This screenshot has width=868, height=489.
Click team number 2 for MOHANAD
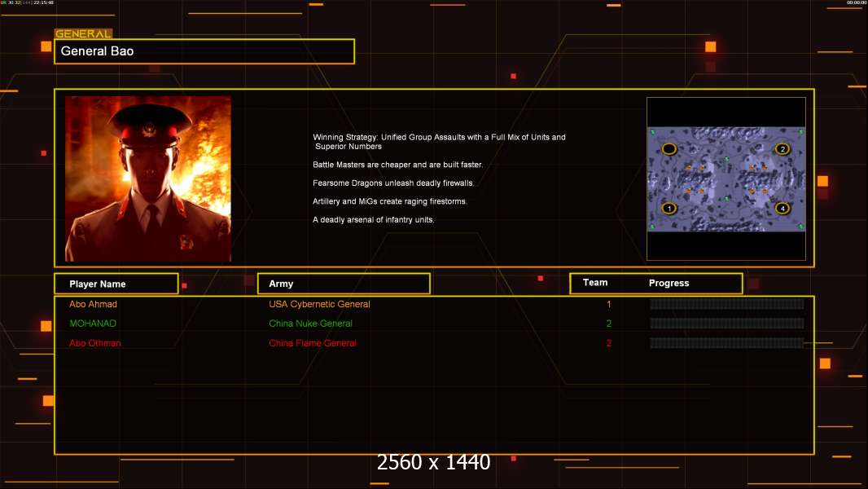click(608, 324)
